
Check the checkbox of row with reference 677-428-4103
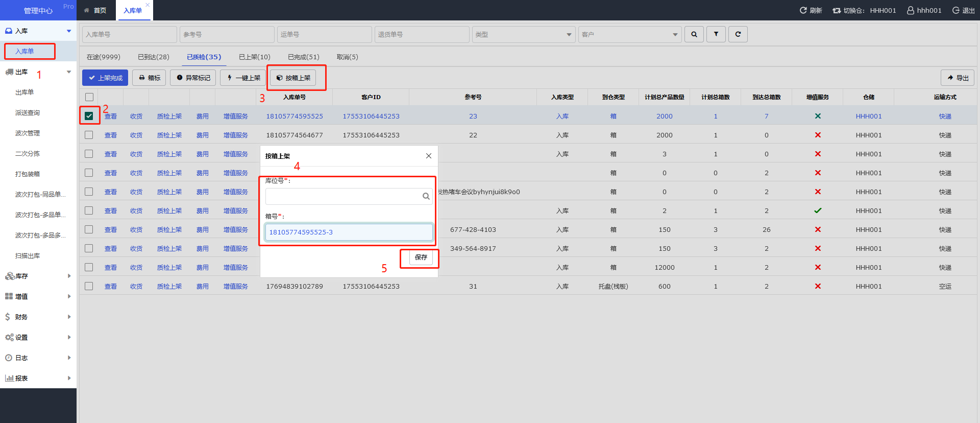89,229
